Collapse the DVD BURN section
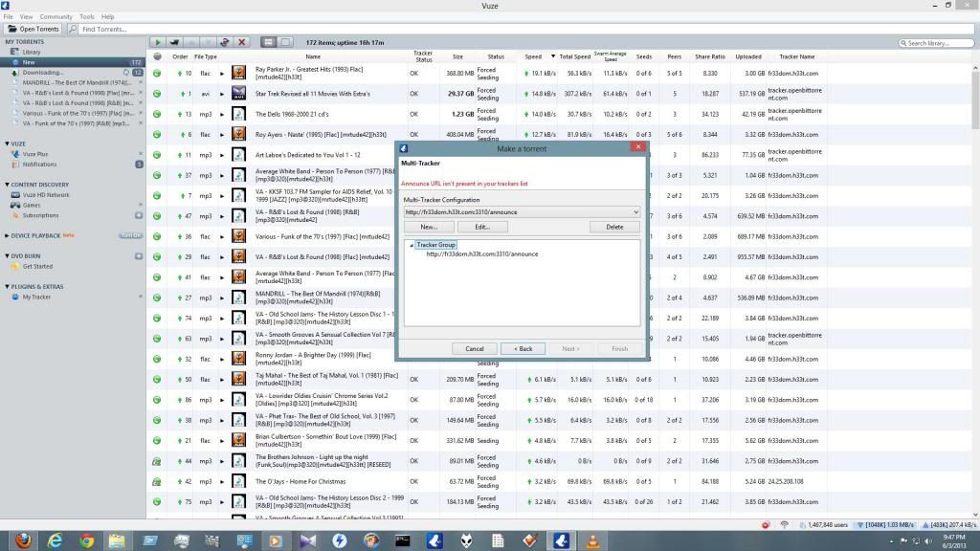 (7, 256)
